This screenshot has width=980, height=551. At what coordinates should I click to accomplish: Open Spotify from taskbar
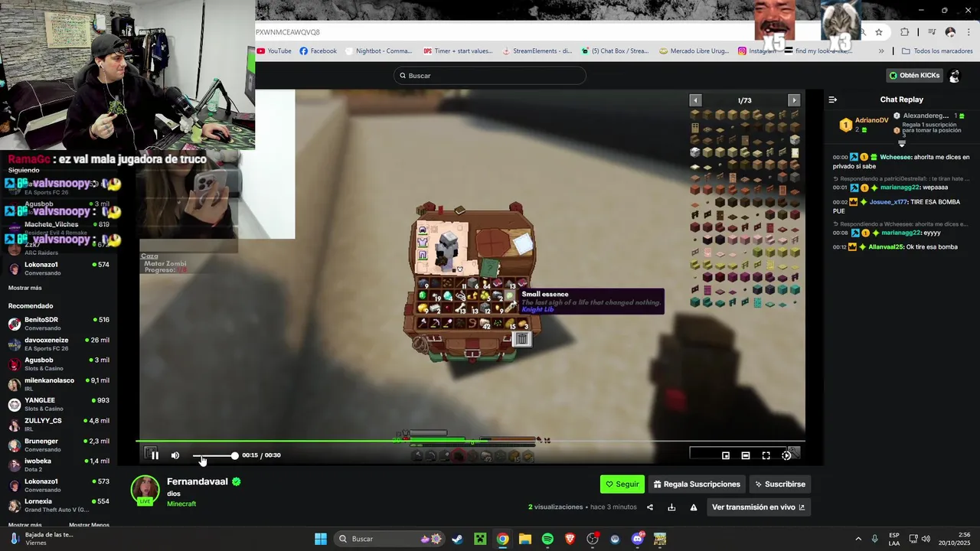[x=547, y=539]
